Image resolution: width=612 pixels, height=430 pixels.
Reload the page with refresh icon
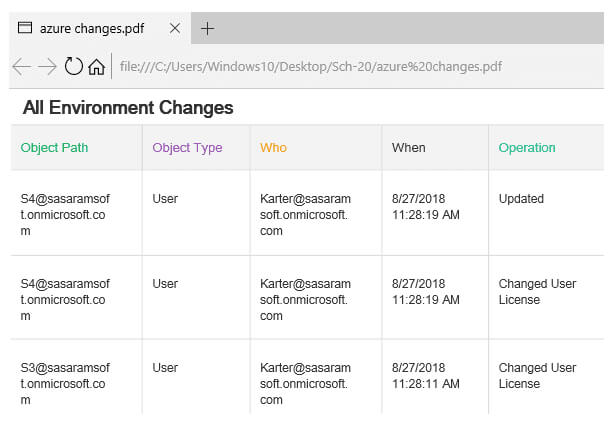click(73, 67)
